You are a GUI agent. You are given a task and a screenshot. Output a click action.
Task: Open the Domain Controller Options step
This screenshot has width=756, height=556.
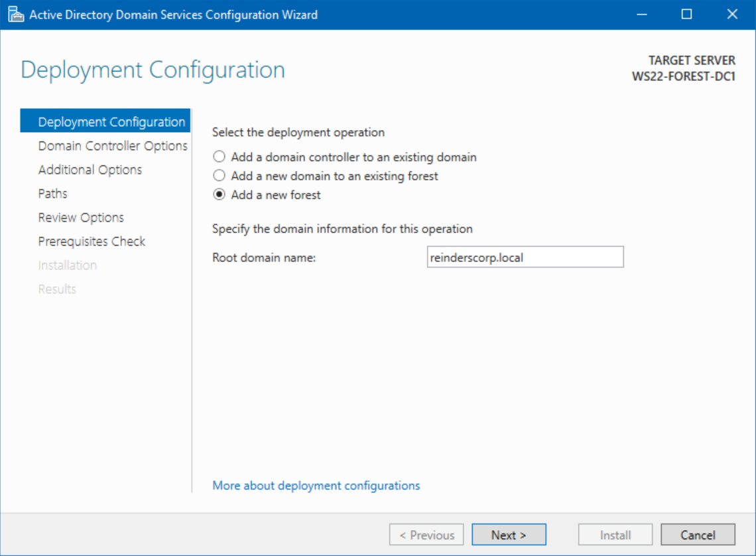tap(111, 145)
